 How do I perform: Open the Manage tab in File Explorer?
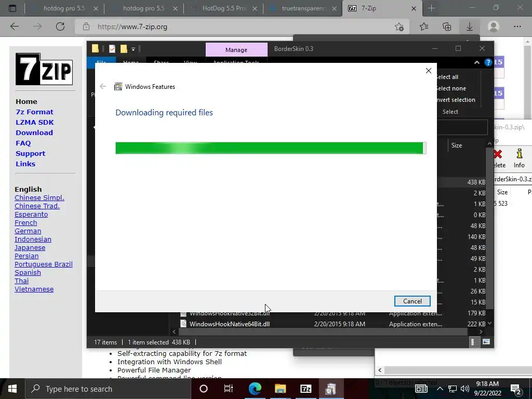(x=236, y=50)
